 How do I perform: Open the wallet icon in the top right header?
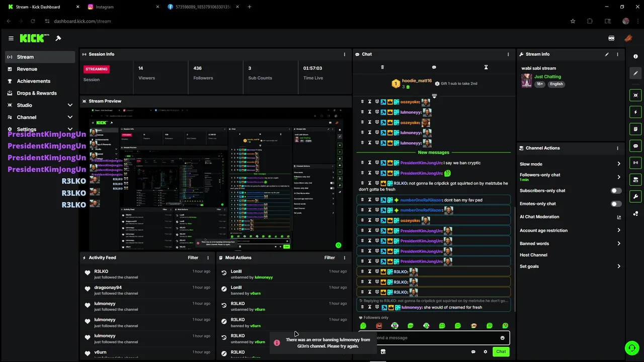click(611, 38)
